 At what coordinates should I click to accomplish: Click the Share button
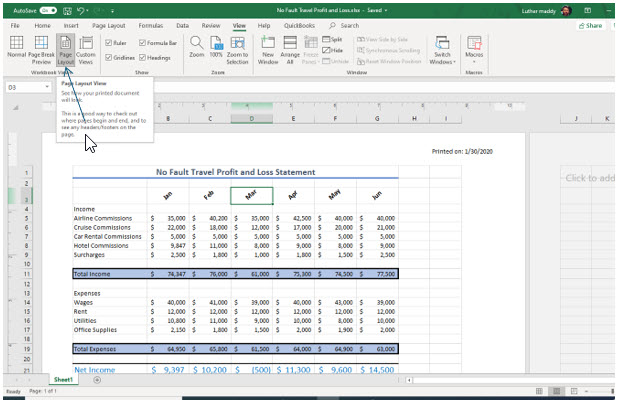590,26
